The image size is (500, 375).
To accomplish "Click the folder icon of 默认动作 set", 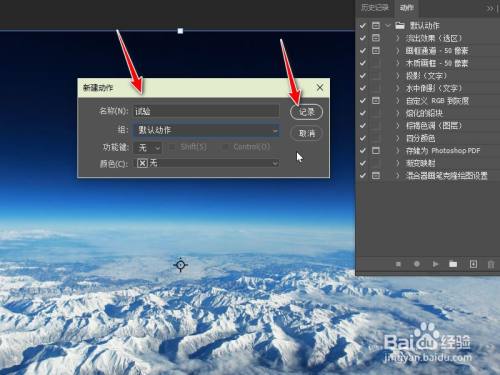I will tap(400, 25).
